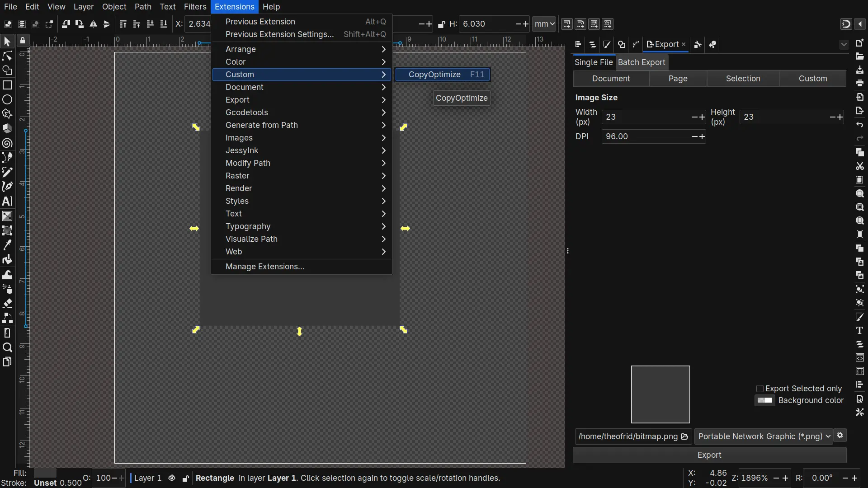Select the Rectangle tool
Viewport: 868px width, 488px height.
point(7,85)
